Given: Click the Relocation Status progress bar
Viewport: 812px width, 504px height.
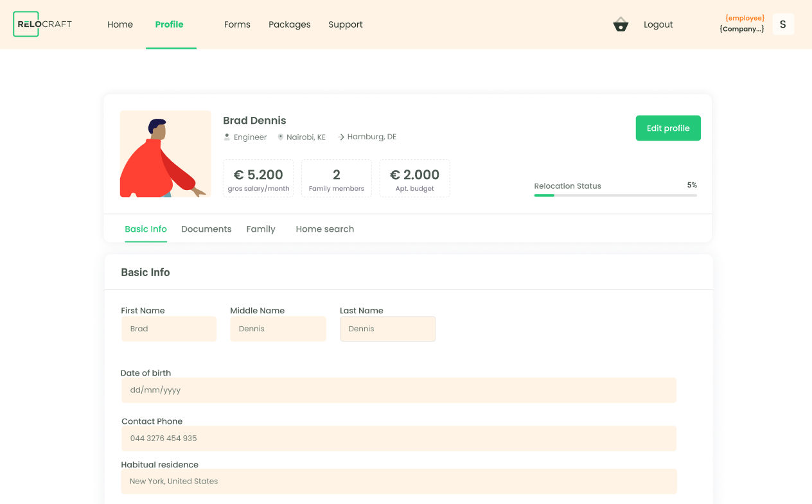Looking at the screenshot, I should point(615,195).
